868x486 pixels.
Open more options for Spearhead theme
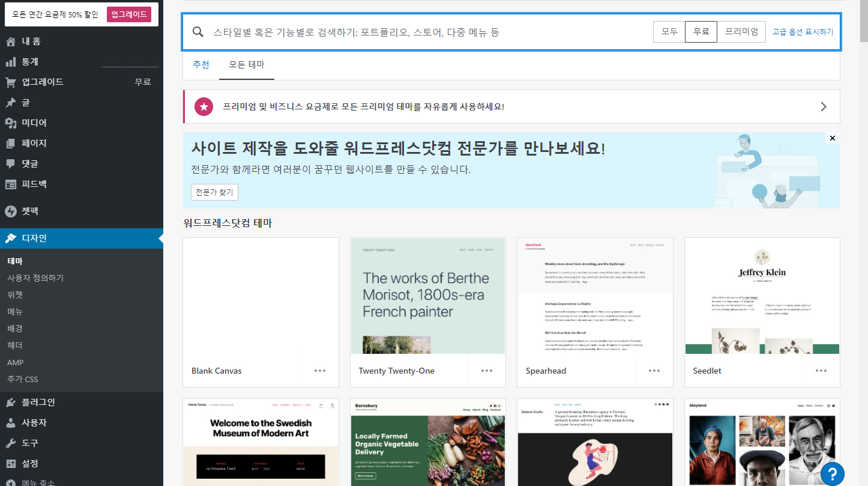tap(654, 371)
